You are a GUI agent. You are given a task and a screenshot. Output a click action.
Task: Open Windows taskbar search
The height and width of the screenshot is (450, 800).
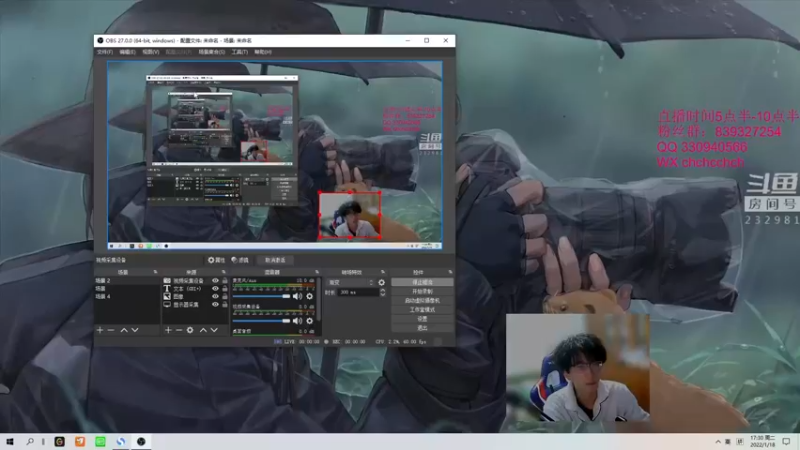30,441
